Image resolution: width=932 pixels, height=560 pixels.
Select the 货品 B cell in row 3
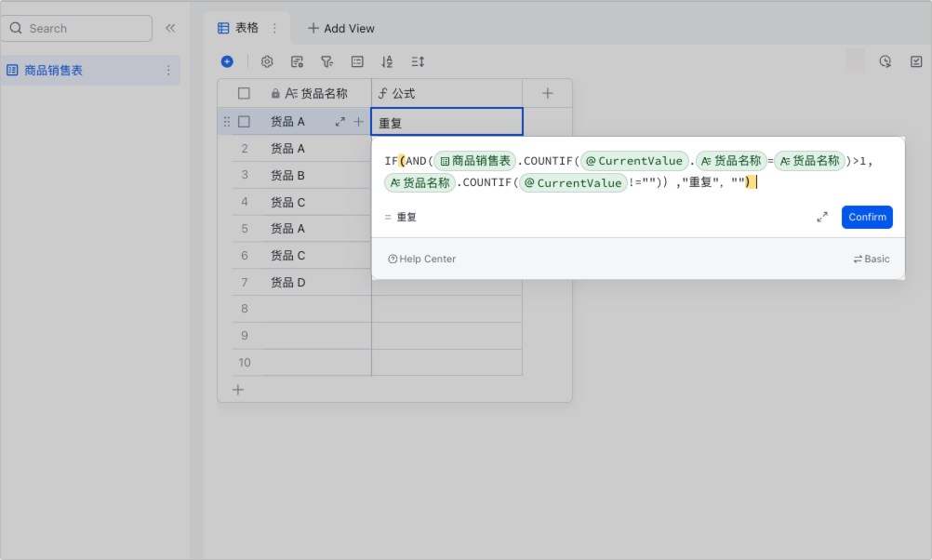pos(317,176)
